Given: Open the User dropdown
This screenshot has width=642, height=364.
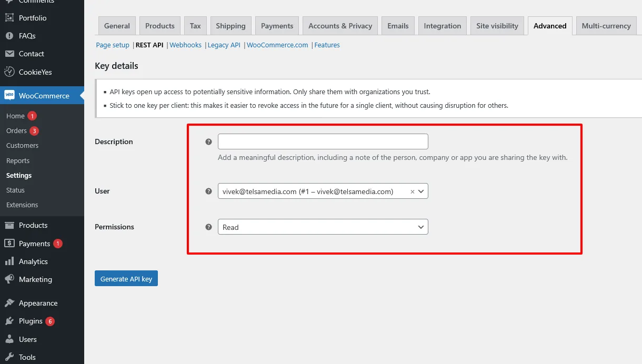Looking at the screenshot, I should point(323,191).
